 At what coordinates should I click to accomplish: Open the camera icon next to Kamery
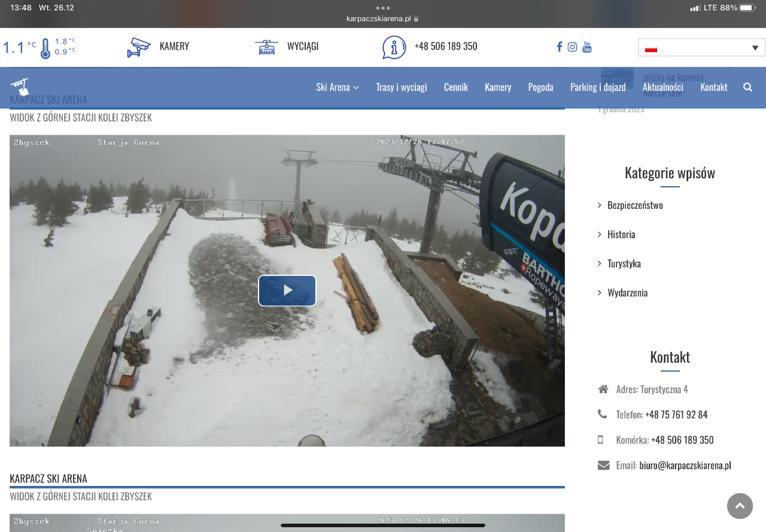pos(139,47)
